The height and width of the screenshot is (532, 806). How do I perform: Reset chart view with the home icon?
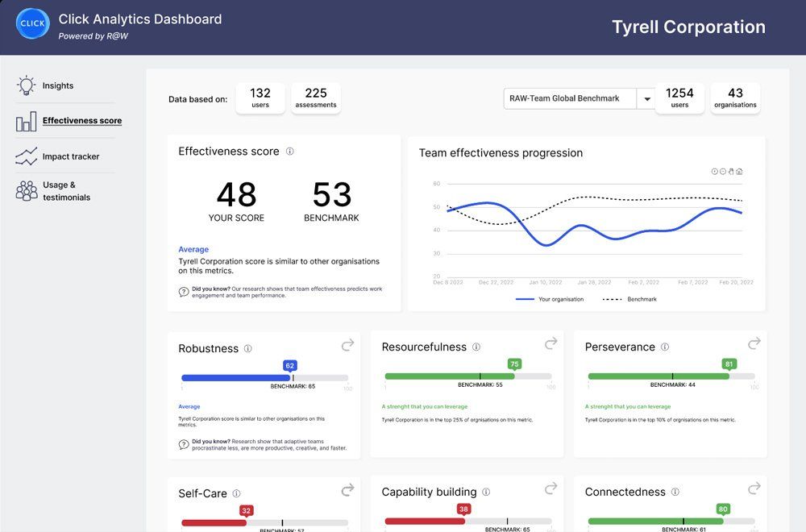[x=739, y=171]
